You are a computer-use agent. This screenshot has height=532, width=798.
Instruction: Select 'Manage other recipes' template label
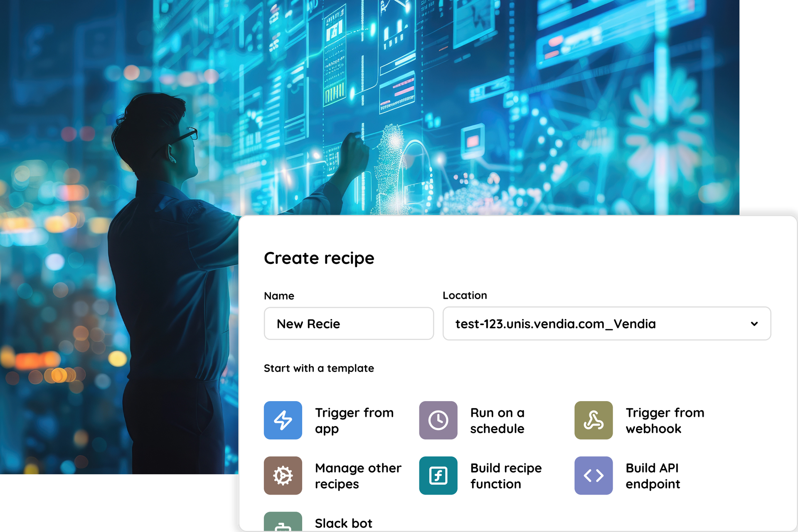click(358, 475)
